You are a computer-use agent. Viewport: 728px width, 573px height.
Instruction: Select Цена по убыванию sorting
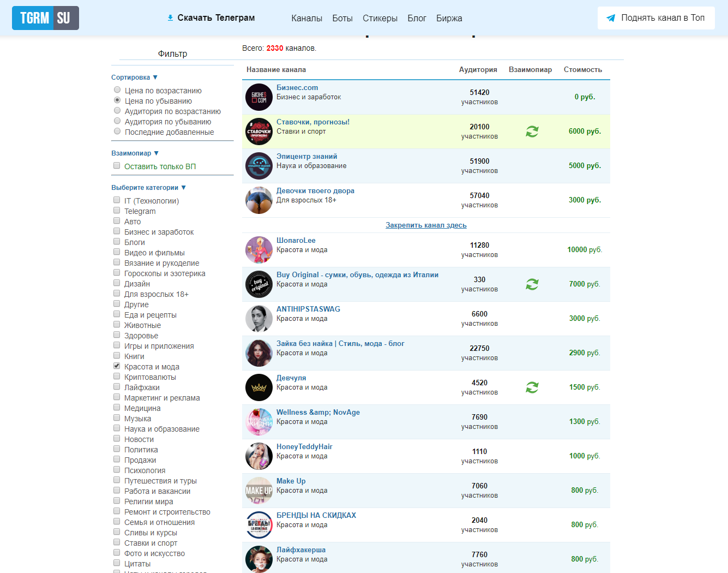tap(117, 100)
